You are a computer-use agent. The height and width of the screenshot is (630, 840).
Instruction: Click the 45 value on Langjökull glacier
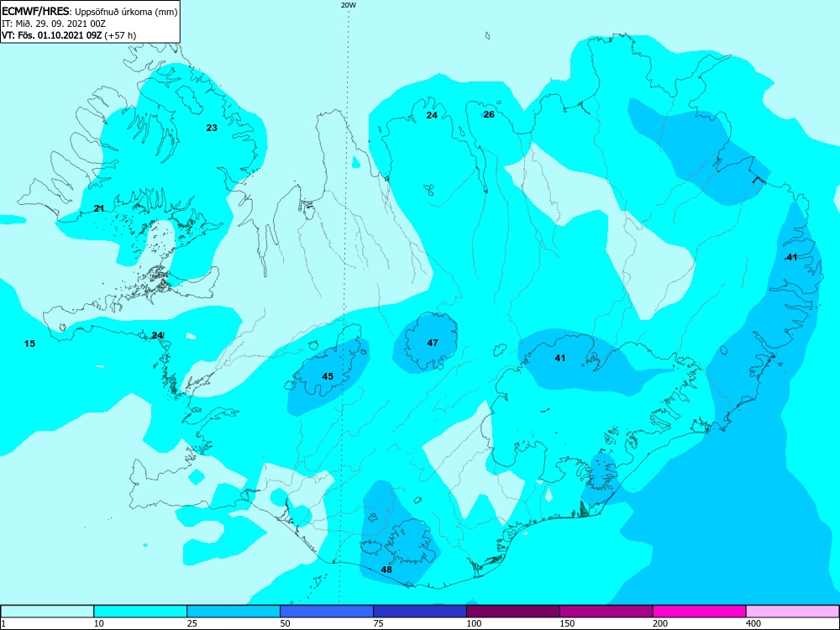click(328, 376)
